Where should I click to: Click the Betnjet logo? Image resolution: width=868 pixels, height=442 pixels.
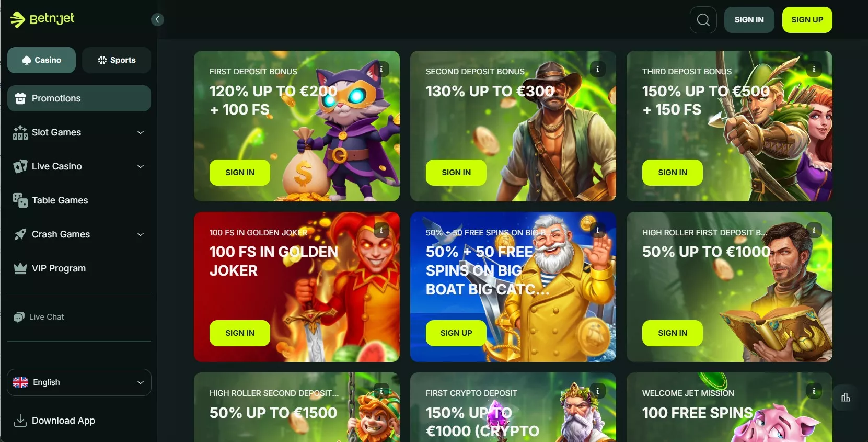click(42, 19)
